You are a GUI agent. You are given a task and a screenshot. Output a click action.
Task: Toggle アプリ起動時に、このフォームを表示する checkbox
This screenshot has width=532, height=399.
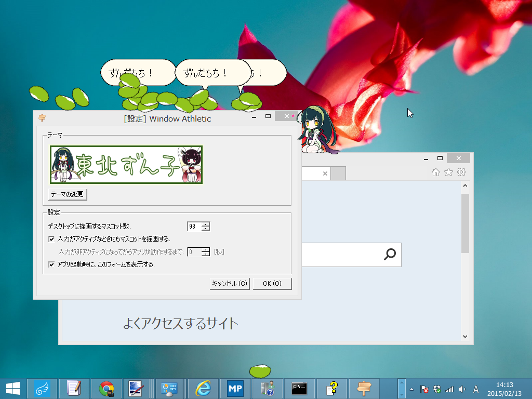pos(51,264)
